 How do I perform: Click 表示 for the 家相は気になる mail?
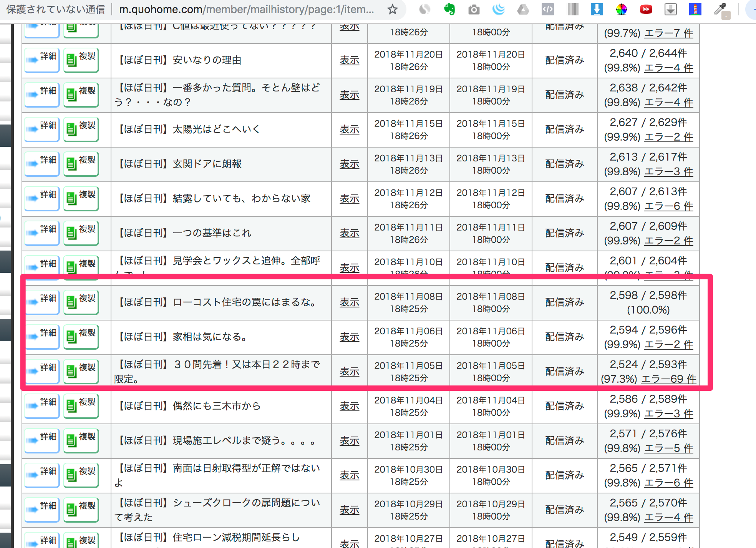349,337
